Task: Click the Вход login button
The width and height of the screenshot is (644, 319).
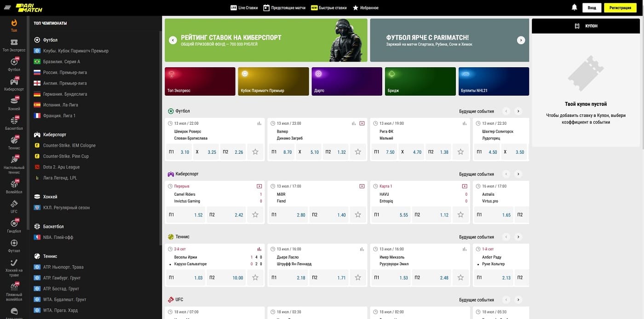Action: coord(592,8)
